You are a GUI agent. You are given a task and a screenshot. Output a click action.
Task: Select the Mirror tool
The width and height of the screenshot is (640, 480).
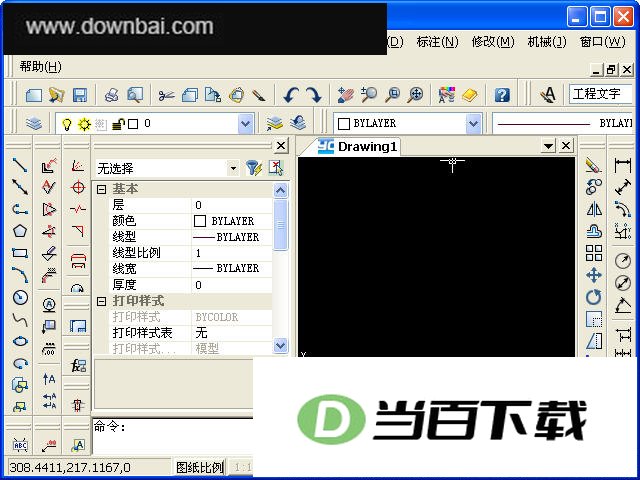[x=594, y=209]
